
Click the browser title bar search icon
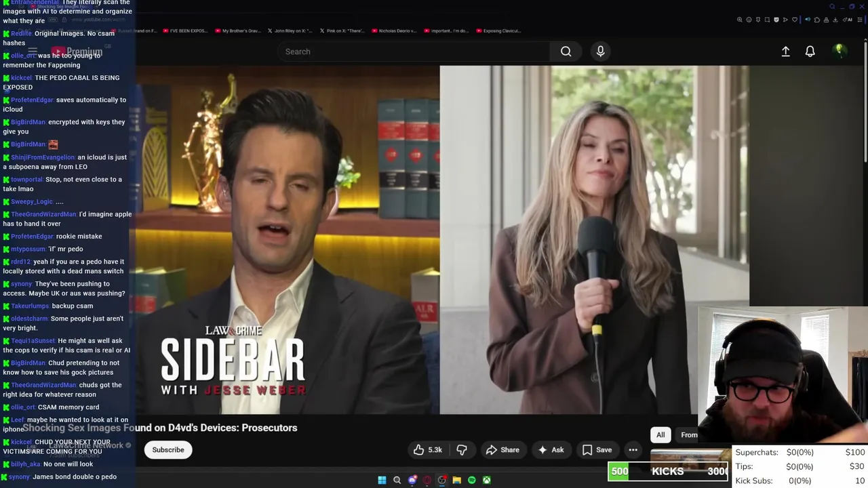(x=832, y=7)
